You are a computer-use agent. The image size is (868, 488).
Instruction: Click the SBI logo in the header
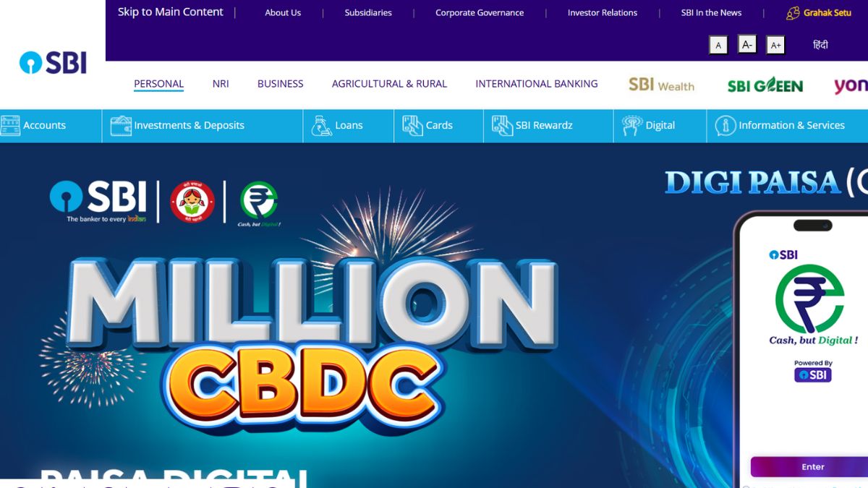(x=53, y=63)
